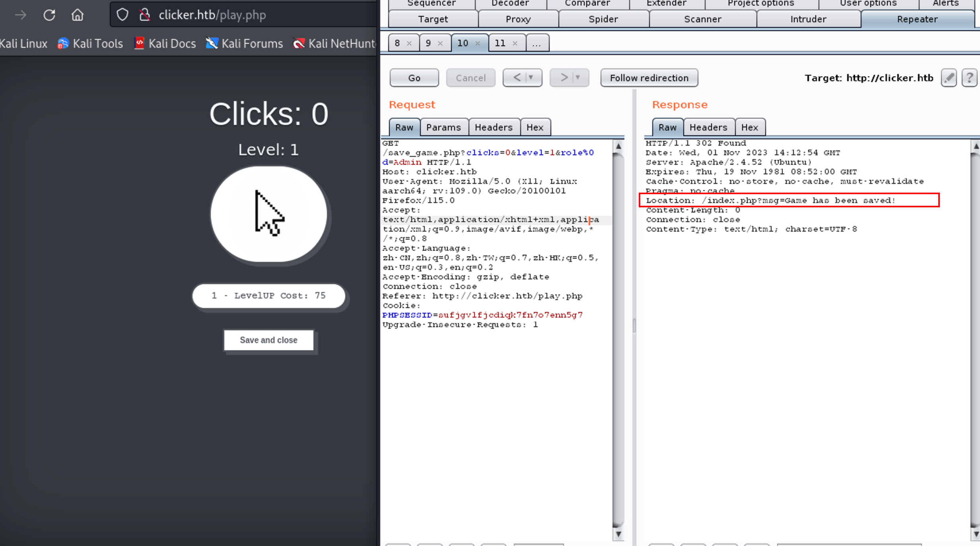Expand the next request history dropdown
The width and height of the screenshot is (980, 546).
click(x=578, y=78)
